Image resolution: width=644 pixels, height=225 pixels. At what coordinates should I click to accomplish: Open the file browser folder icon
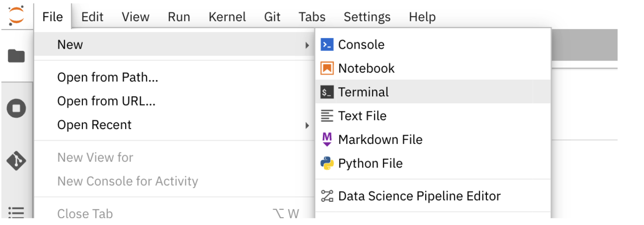(16, 56)
